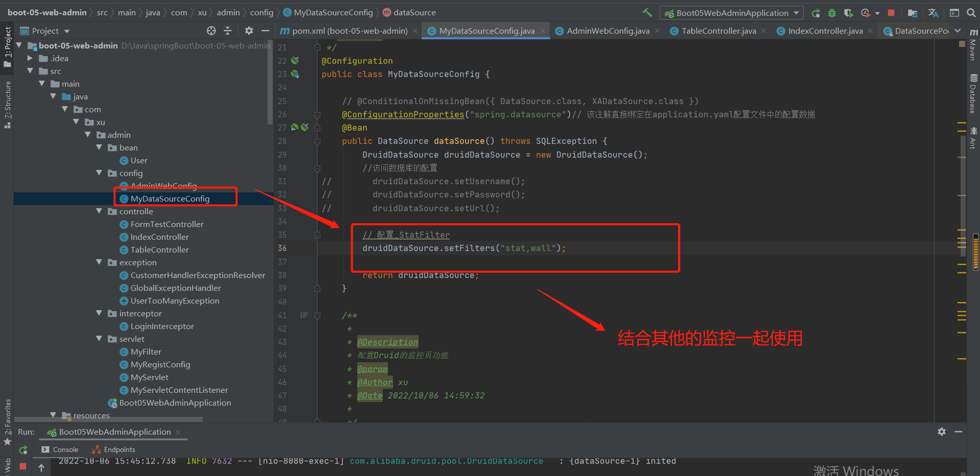
Task: Select the Console tab in Run panel
Action: [60, 449]
